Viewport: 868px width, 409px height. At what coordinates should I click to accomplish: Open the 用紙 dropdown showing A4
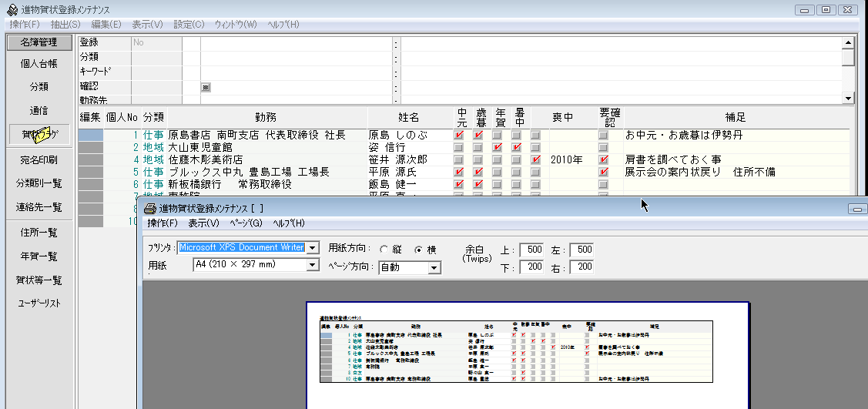coord(313,265)
